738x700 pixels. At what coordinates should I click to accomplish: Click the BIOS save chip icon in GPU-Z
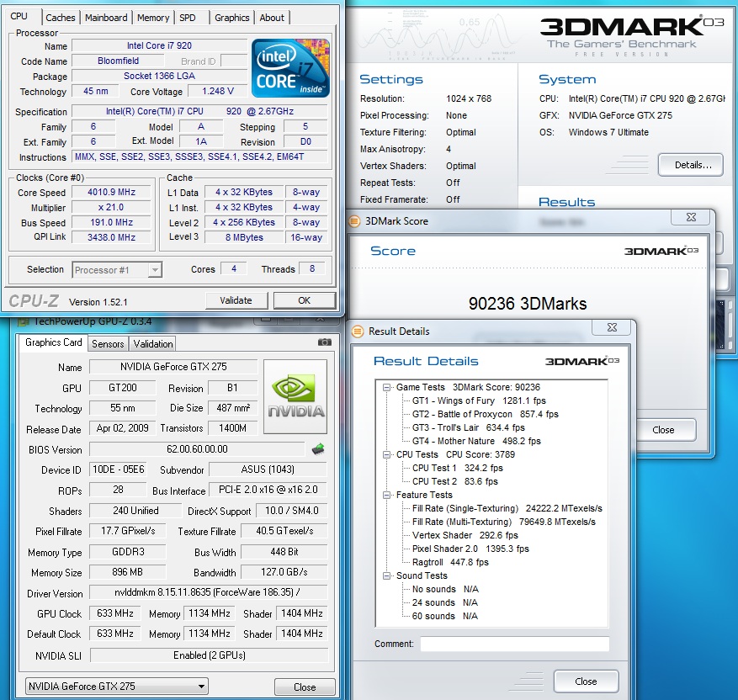(x=318, y=449)
